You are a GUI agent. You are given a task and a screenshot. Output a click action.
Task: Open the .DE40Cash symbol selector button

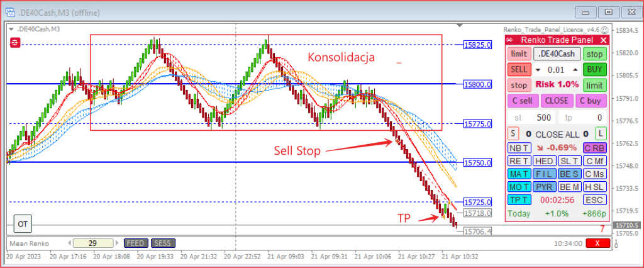pyautogui.click(x=557, y=54)
